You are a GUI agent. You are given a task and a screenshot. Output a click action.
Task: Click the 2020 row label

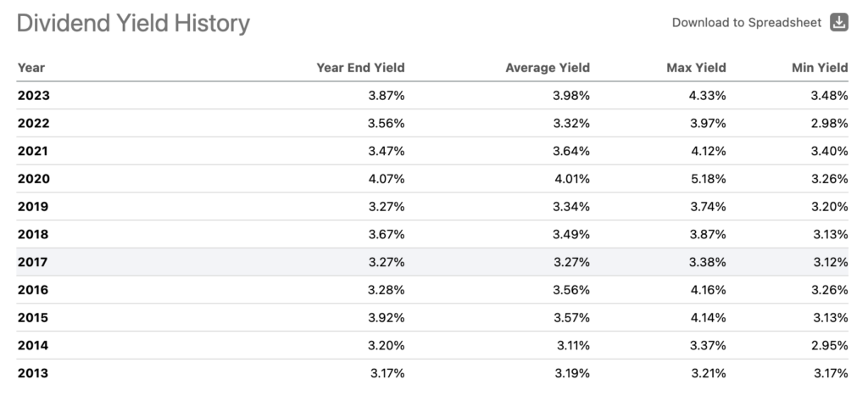pos(33,179)
